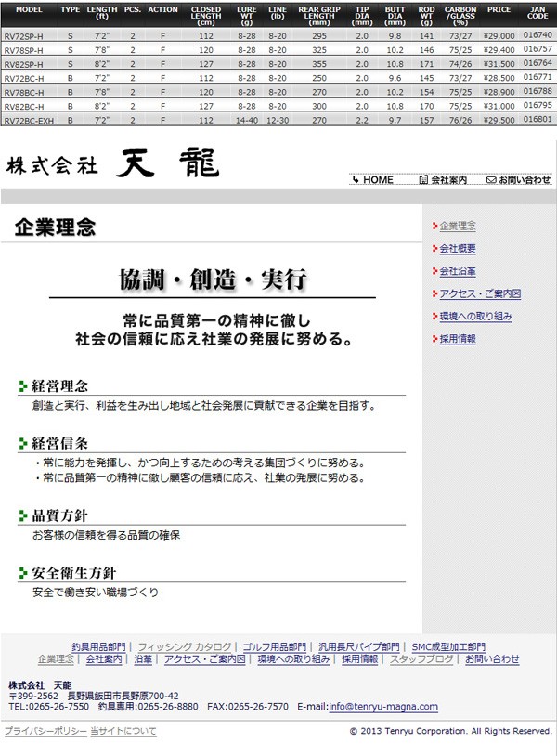The image size is (557, 756).
Task: Click 会社案内 in the footer
Action: point(104,659)
